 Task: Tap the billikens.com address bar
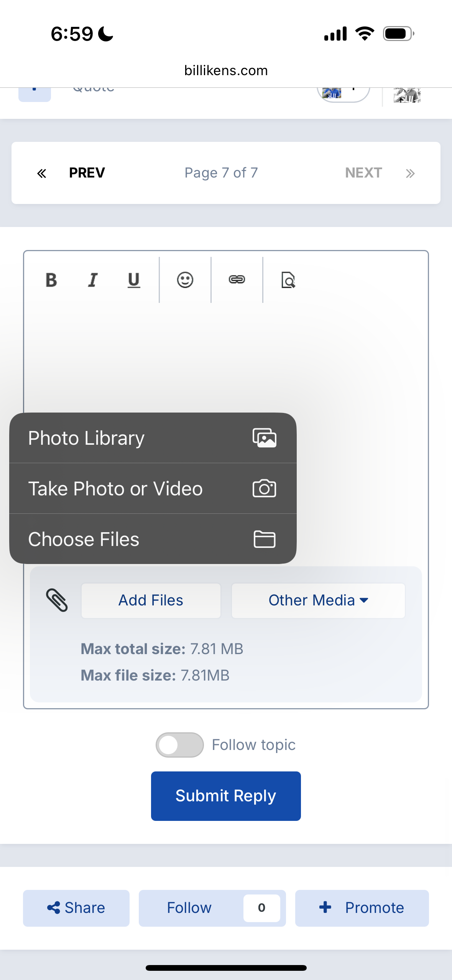coord(226,71)
